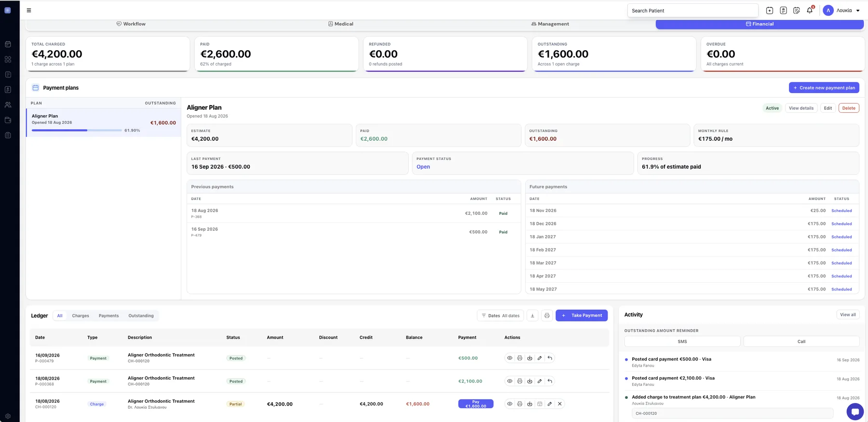
Task: Filter ledger by Payments
Action: (x=108, y=316)
